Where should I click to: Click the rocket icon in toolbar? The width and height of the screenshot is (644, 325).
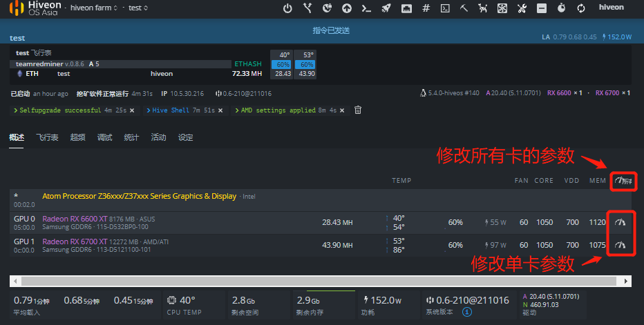386,8
